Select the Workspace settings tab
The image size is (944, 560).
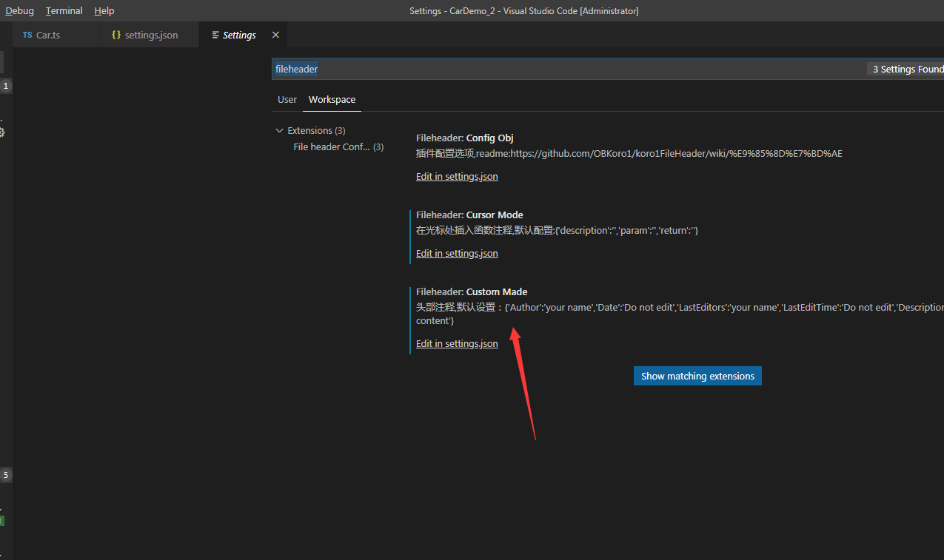tap(332, 99)
